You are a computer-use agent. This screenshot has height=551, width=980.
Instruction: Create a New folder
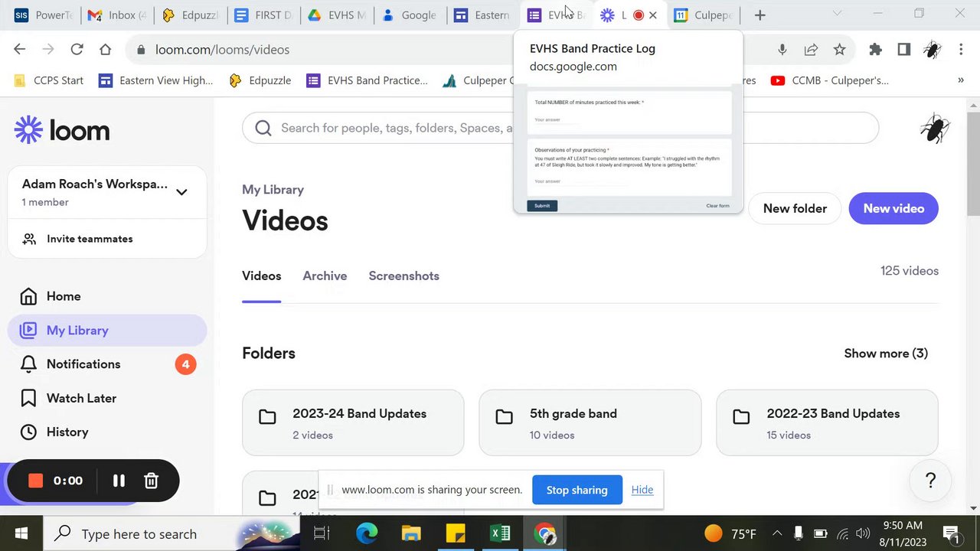coord(795,208)
